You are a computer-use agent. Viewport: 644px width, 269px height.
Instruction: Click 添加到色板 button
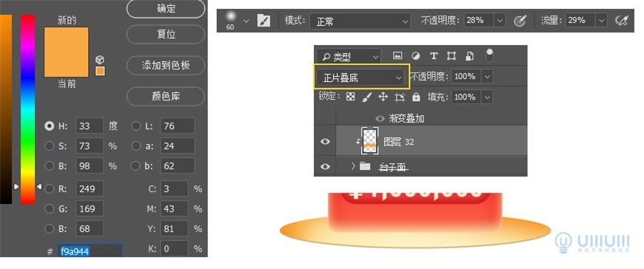coord(166,66)
